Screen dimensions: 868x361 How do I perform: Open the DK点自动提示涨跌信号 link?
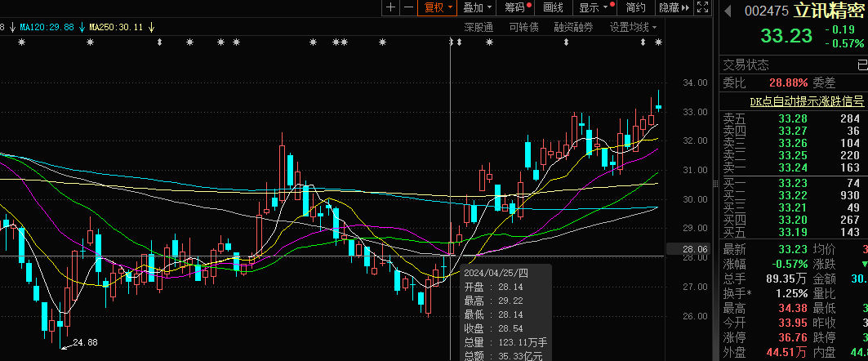click(807, 101)
